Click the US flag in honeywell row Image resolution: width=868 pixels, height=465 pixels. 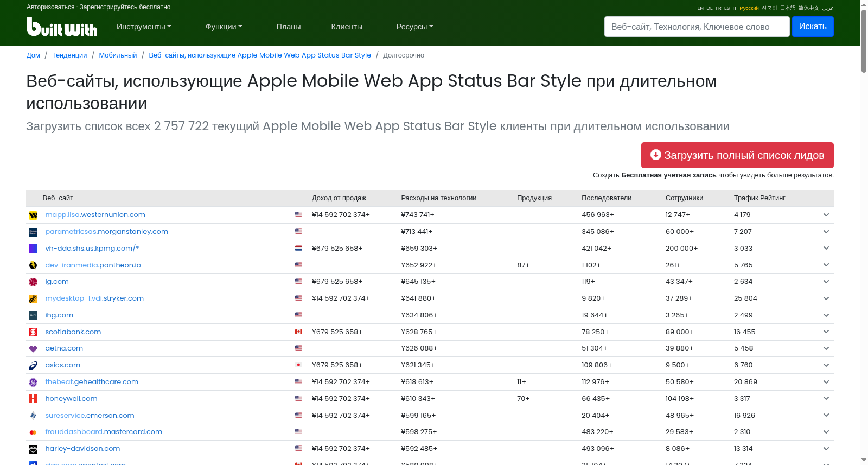[x=298, y=398]
